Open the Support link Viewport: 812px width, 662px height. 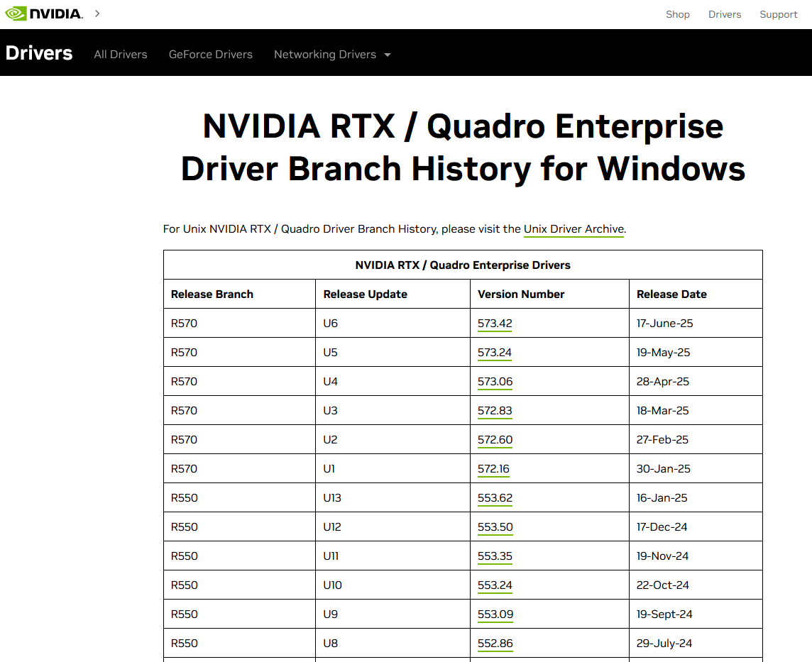tap(779, 14)
